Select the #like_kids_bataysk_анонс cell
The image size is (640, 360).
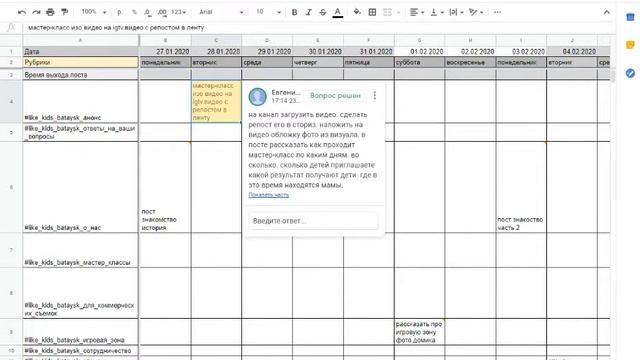(81, 101)
